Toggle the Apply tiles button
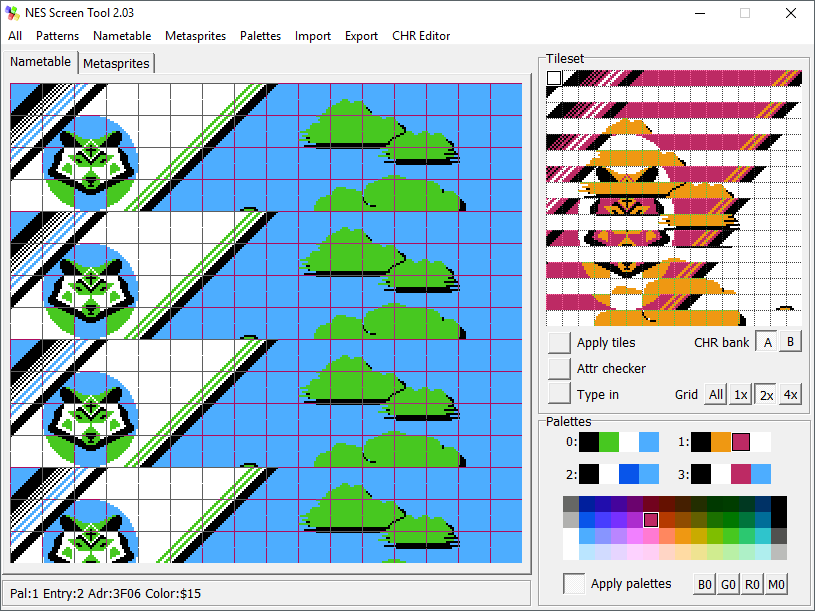Viewport: 815px width, 611px height. (x=560, y=342)
